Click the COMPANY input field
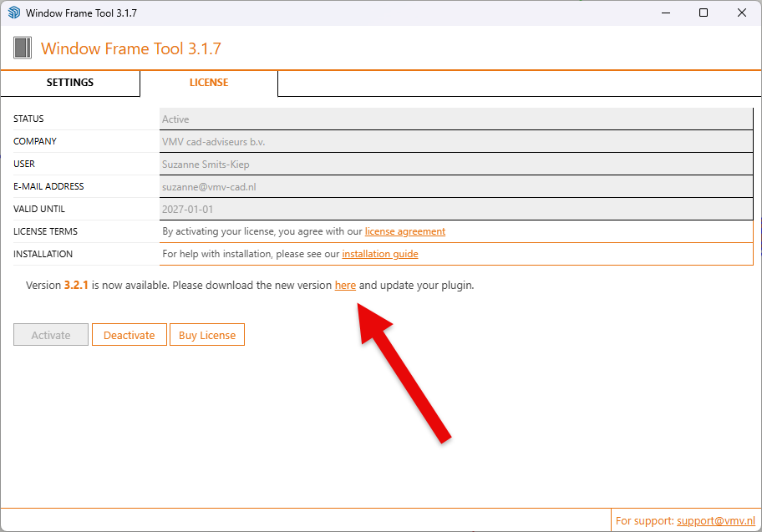Screen dimensions: 762x532 (455, 142)
